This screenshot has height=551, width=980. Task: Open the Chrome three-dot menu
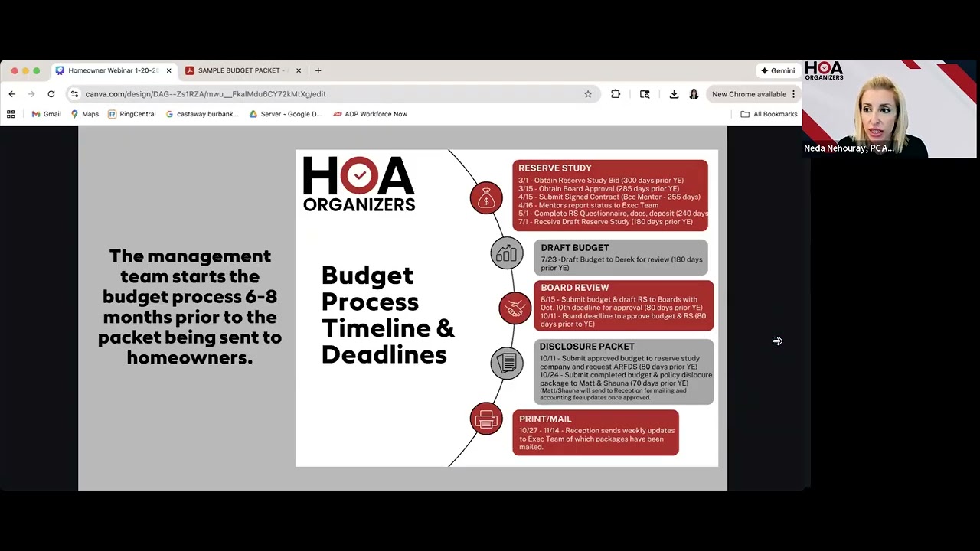794,94
